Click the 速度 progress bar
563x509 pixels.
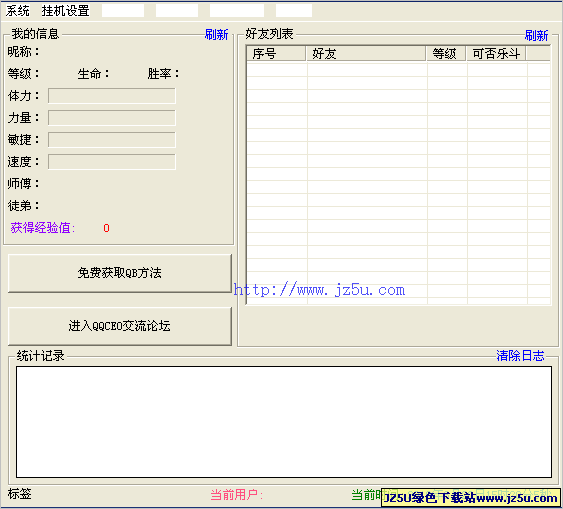tap(112, 162)
